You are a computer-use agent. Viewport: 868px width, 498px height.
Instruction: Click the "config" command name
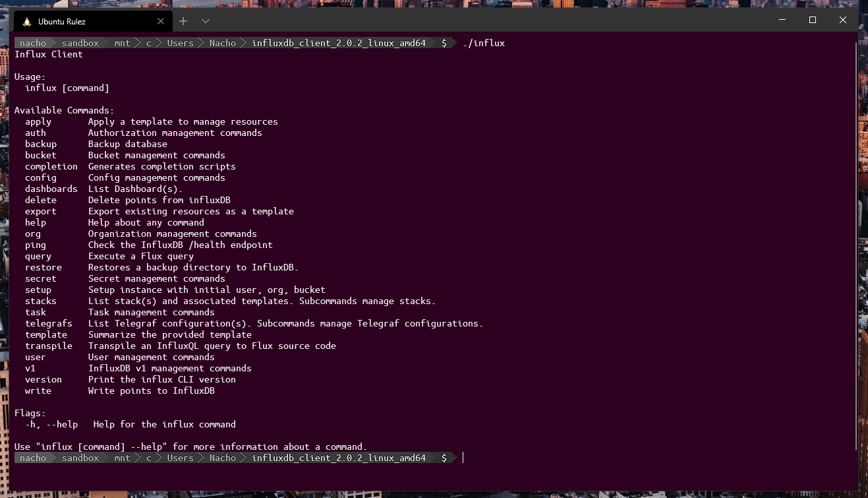click(41, 178)
